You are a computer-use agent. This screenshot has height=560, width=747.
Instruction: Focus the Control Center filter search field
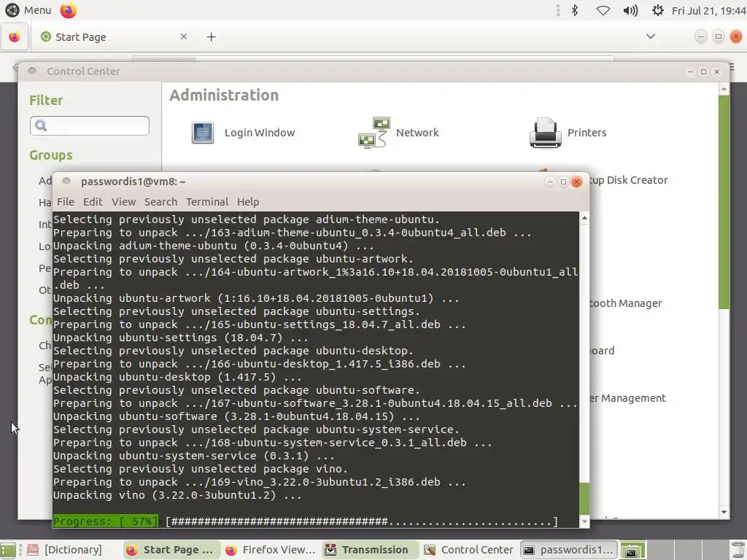pos(90,125)
